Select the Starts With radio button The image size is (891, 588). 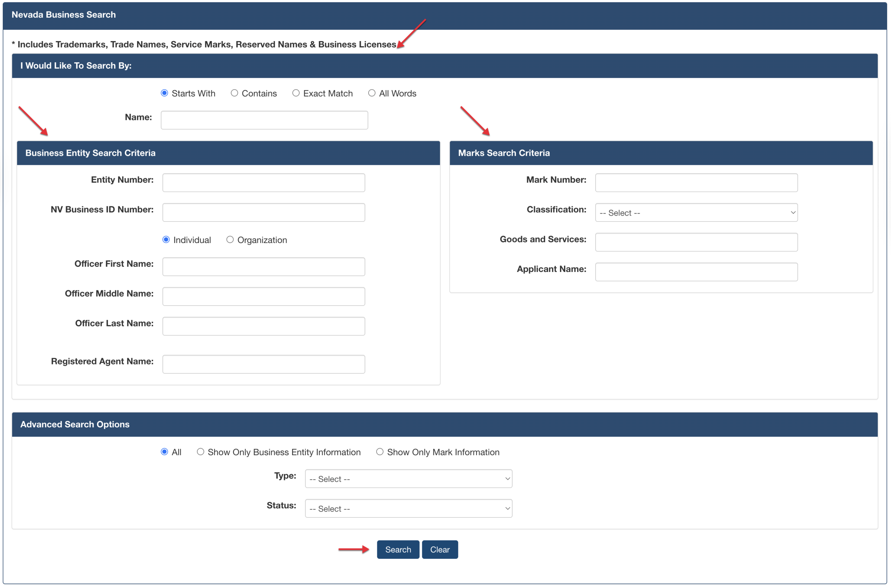164,93
